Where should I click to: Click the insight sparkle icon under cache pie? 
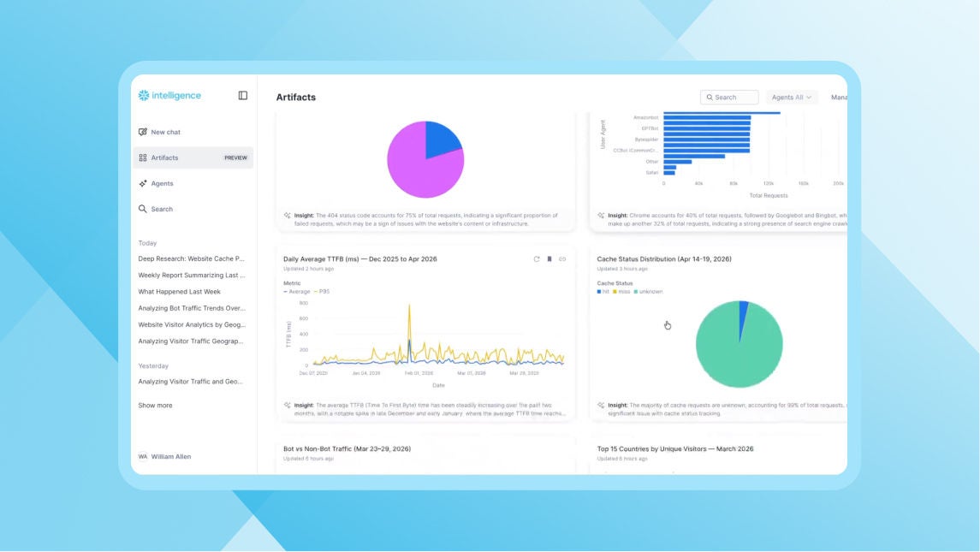coord(601,405)
